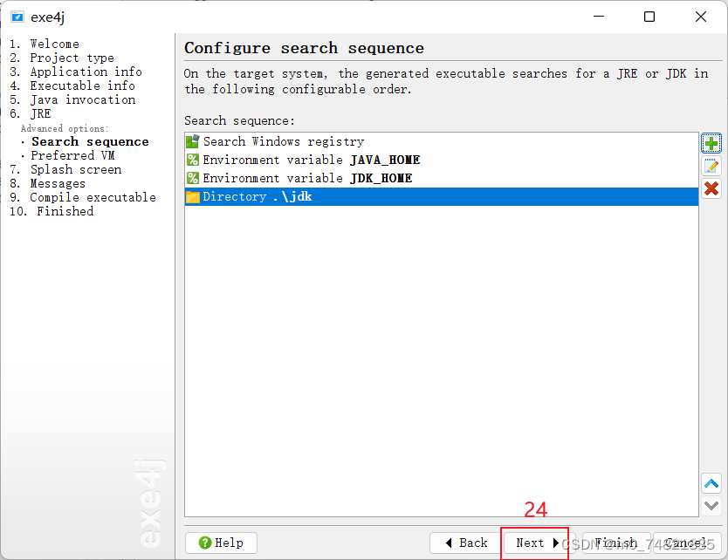Click the Back button
The image size is (728, 560).
(466, 543)
